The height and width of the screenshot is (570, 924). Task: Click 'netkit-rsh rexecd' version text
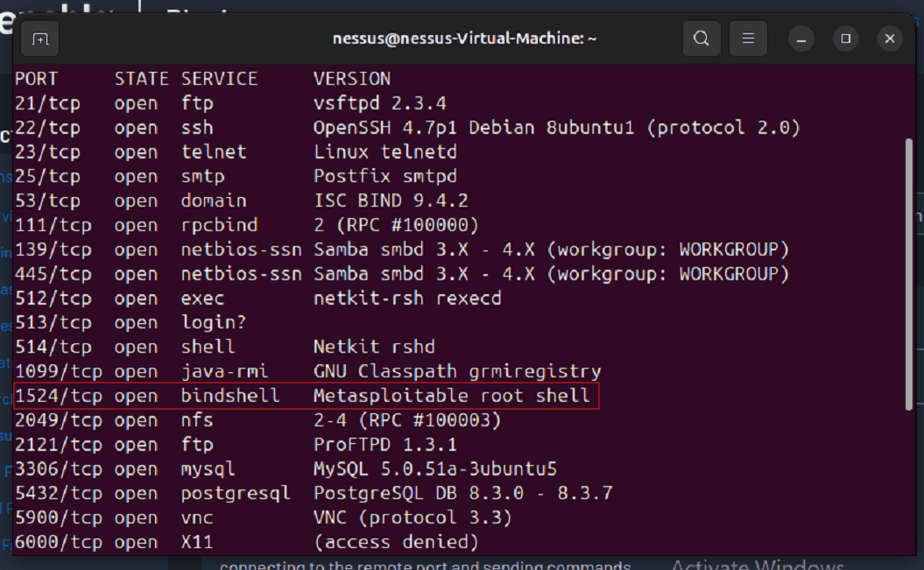pos(407,299)
